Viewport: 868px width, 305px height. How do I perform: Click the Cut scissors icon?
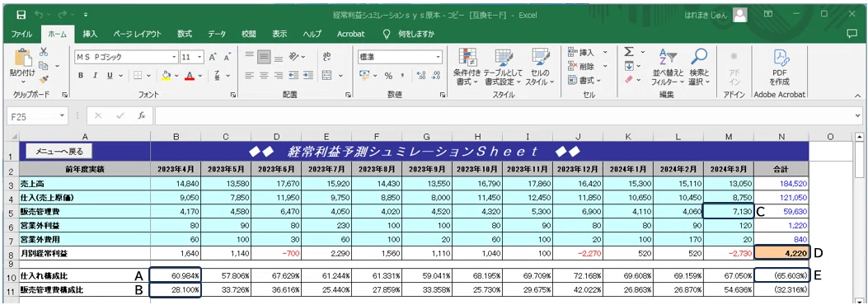[43, 52]
